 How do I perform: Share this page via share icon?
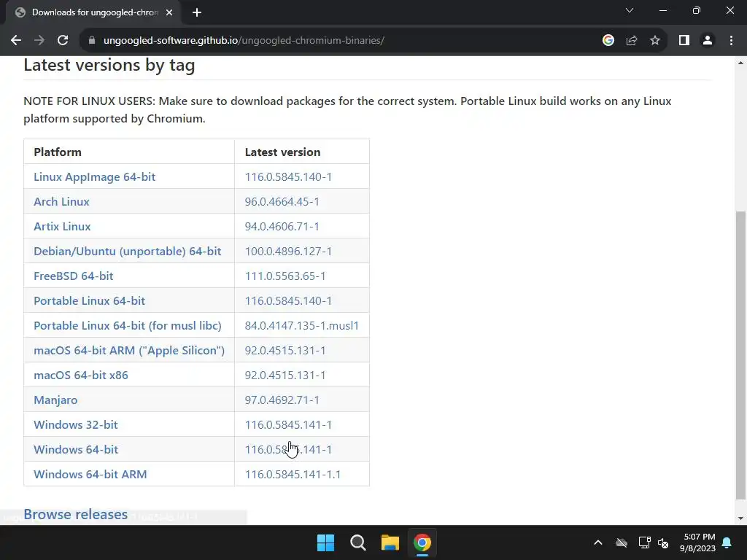coord(632,41)
